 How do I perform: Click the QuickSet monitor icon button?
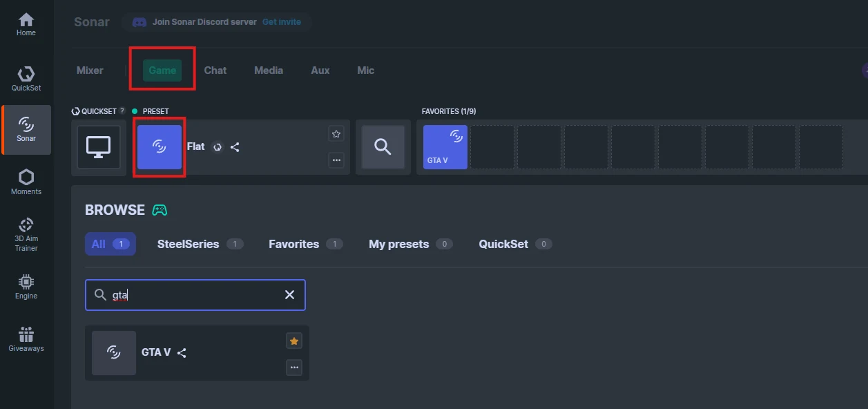coord(99,147)
